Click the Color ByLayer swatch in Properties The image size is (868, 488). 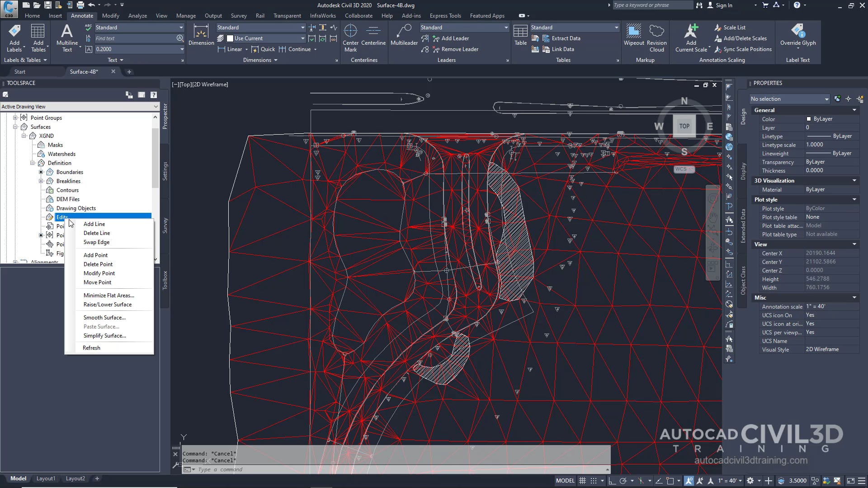809,119
